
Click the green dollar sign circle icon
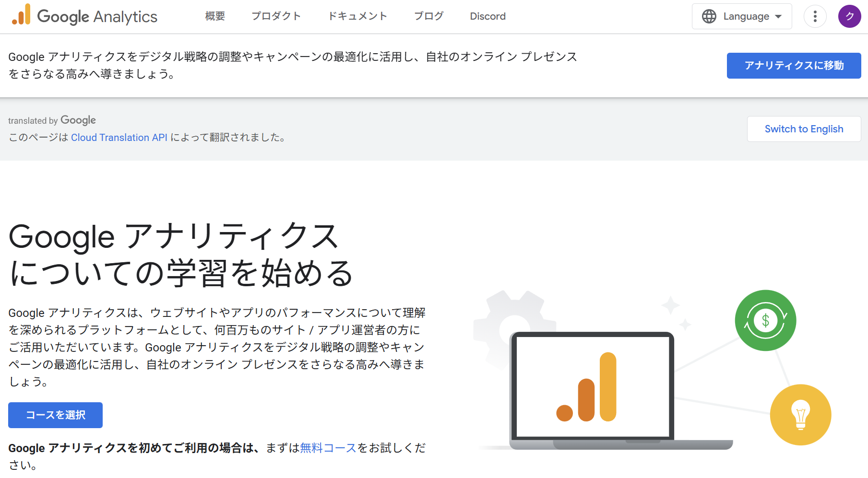click(765, 320)
